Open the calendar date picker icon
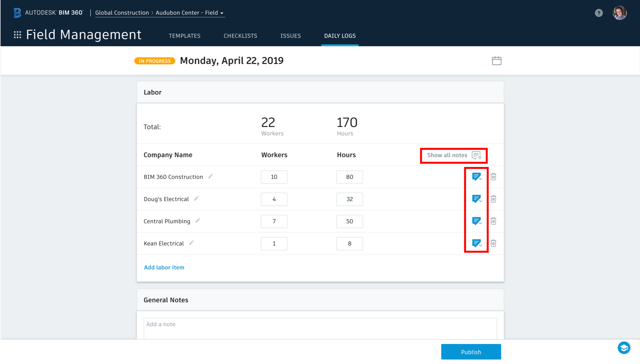Viewport: 640px width, 364px height. tap(496, 61)
